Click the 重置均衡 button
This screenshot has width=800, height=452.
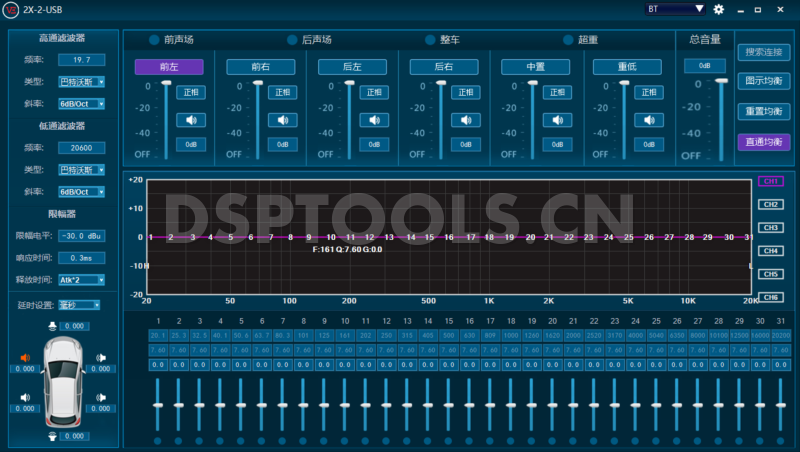click(x=764, y=112)
